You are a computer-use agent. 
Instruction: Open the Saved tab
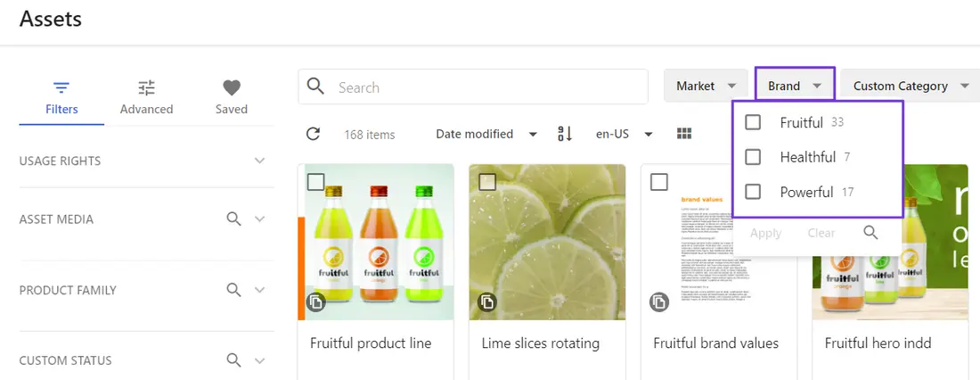tap(231, 97)
